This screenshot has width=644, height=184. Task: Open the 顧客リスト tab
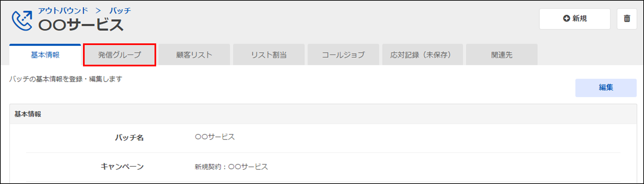(194, 55)
